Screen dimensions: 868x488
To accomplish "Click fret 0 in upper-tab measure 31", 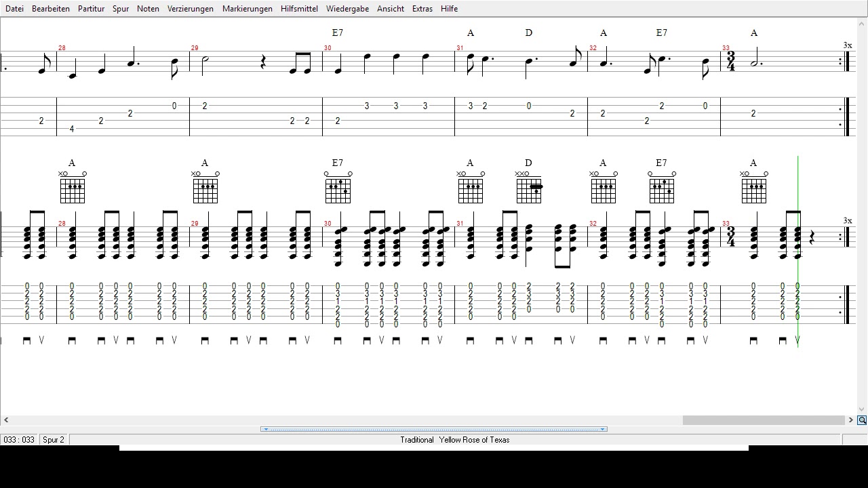I will 529,106.
